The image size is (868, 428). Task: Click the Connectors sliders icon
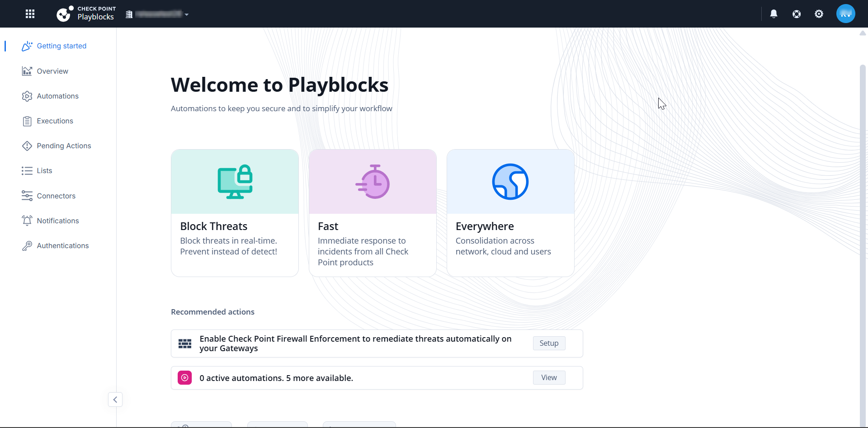pyautogui.click(x=27, y=196)
